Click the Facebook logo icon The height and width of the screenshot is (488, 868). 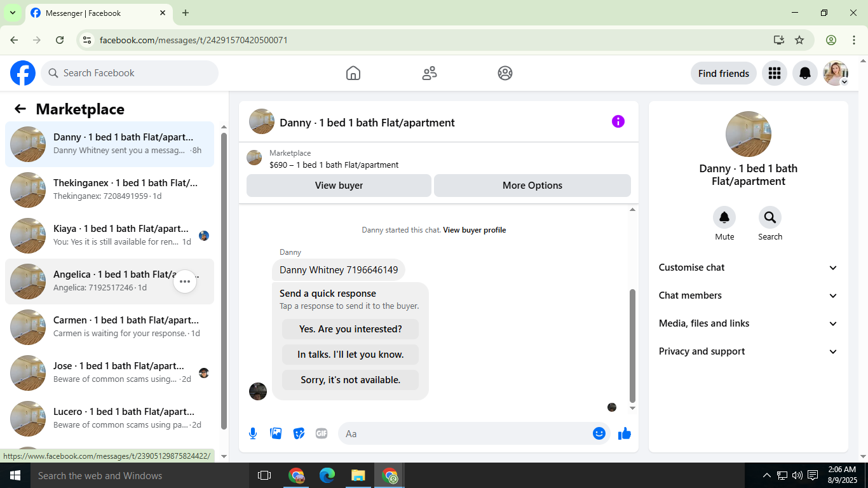(x=23, y=73)
